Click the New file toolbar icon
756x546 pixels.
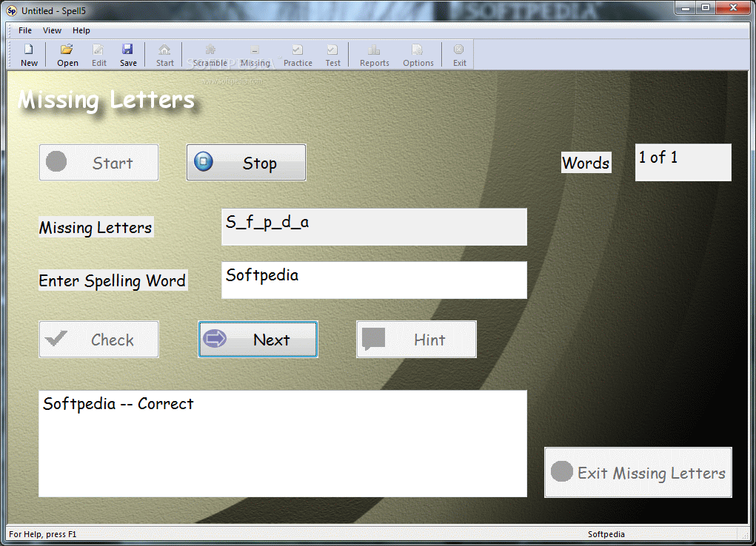click(x=29, y=55)
